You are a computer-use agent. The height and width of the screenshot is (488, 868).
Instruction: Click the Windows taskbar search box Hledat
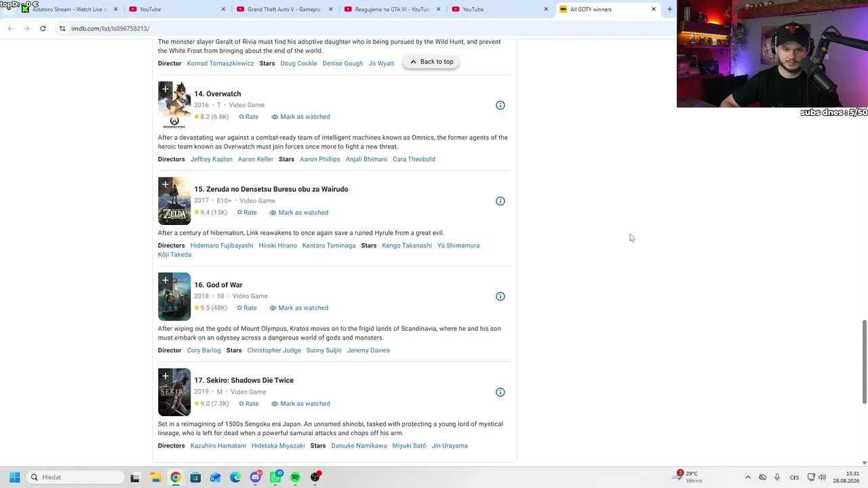[75, 477]
